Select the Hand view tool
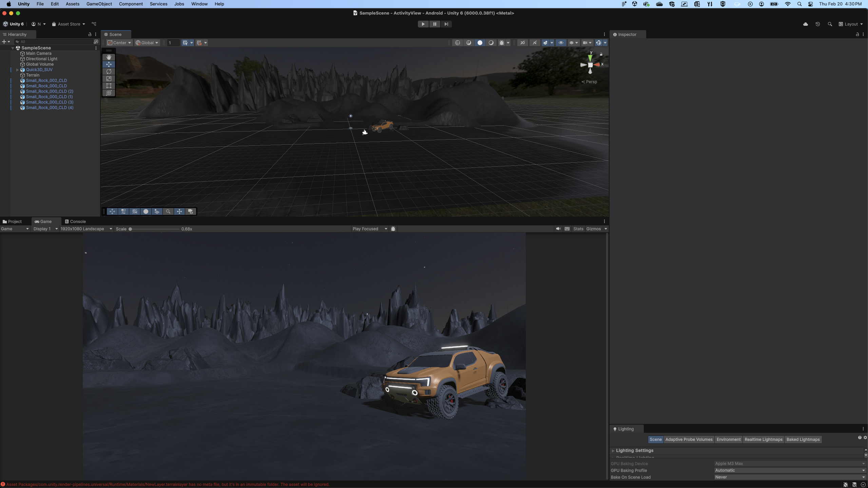This screenshot has height=488, width=868. tap(109, 57)
